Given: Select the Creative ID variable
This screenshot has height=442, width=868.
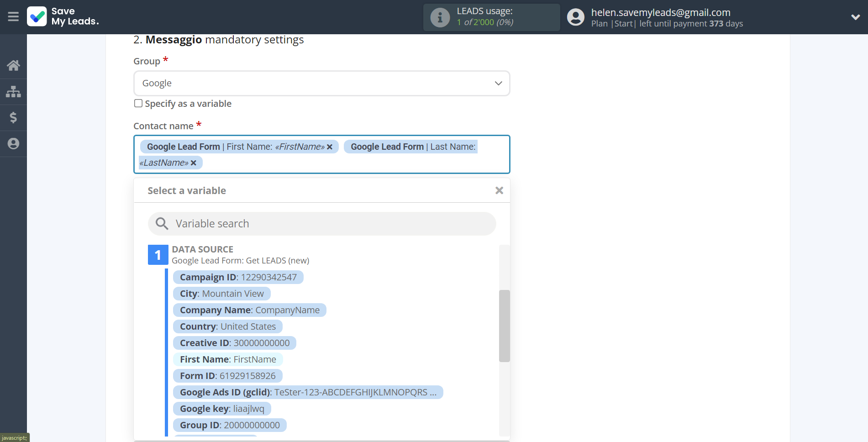Looking at the screenshot, I should coord(235,343).
